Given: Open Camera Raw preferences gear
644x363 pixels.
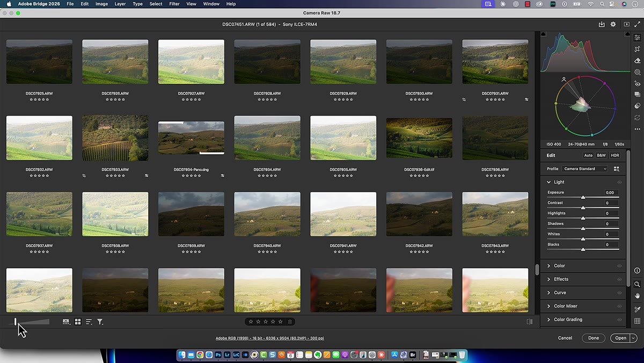Looking at the screenshot, I should coord(613,25).
